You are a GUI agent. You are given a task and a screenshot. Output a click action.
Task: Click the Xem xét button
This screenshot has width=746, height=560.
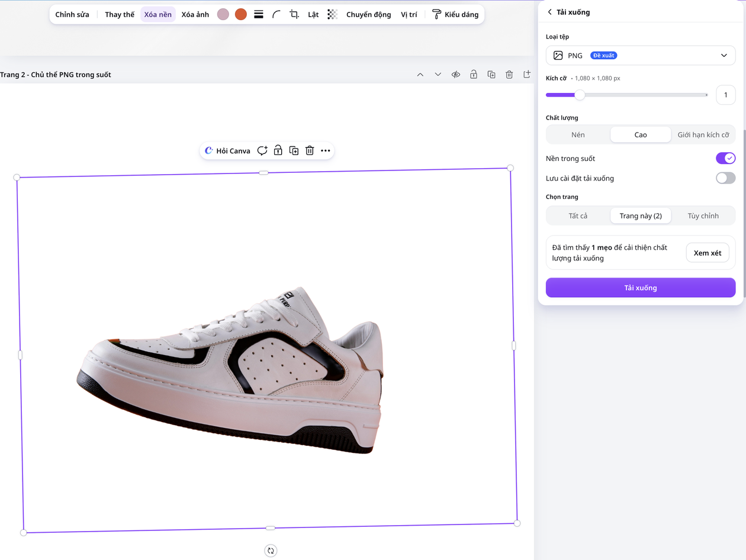click(x=708, y=253)
